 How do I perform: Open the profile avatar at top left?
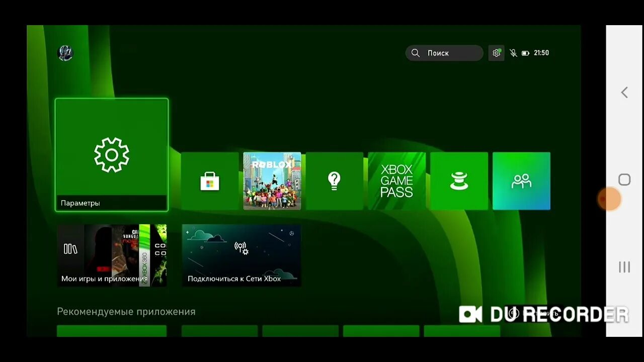[65, 53]
